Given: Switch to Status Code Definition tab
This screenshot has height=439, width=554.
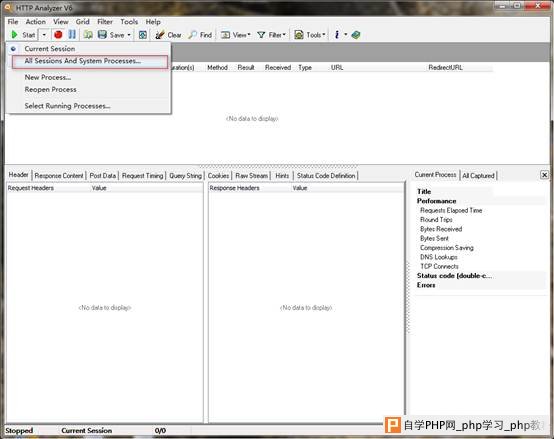Looking at the screenshot, I should pyautogui.click(x=326, y=176).
